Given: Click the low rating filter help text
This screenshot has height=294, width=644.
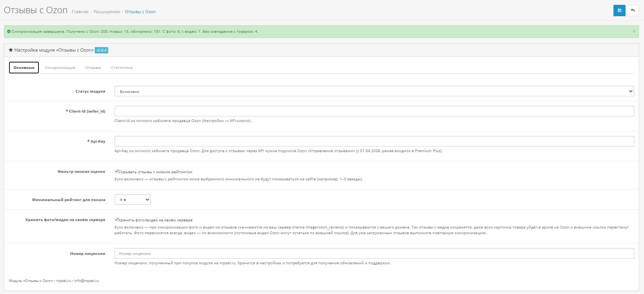Looking at the screenshot, I should click(x=239, y=179).
